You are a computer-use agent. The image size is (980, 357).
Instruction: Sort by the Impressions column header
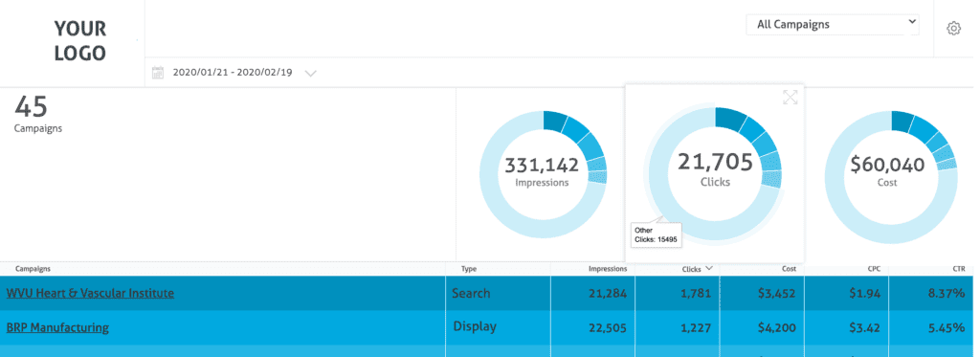click(x=608, y=269)
